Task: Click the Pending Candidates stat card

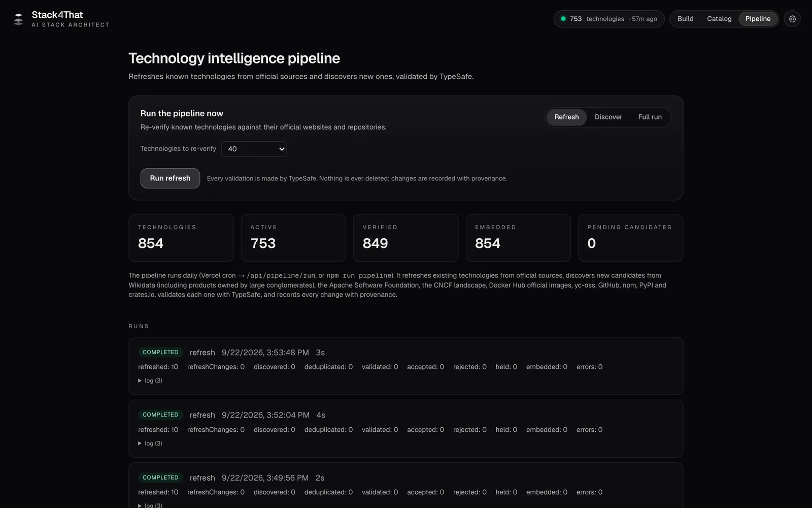Action: (x=630, y=238)
